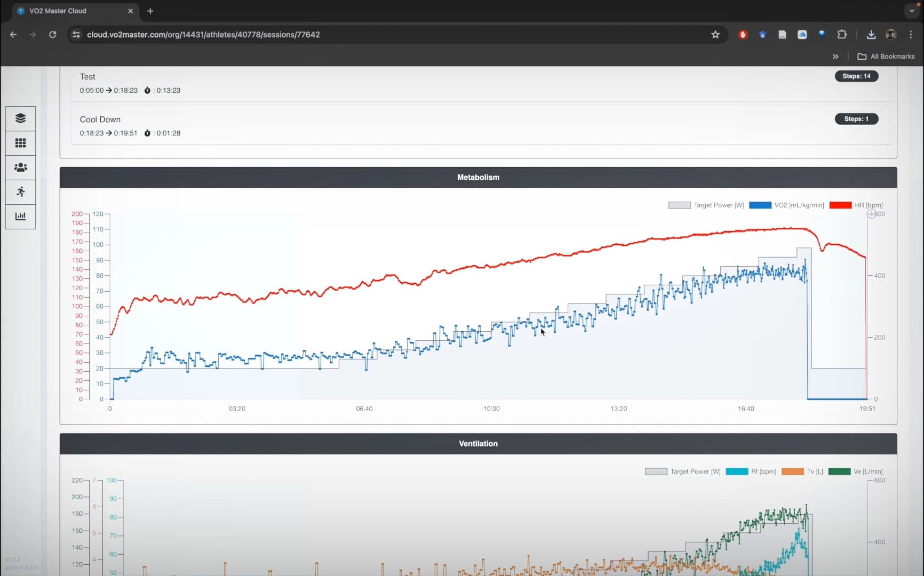Expand the Test stage row
The width and height of the screenshot is (924, 576).
480,83
